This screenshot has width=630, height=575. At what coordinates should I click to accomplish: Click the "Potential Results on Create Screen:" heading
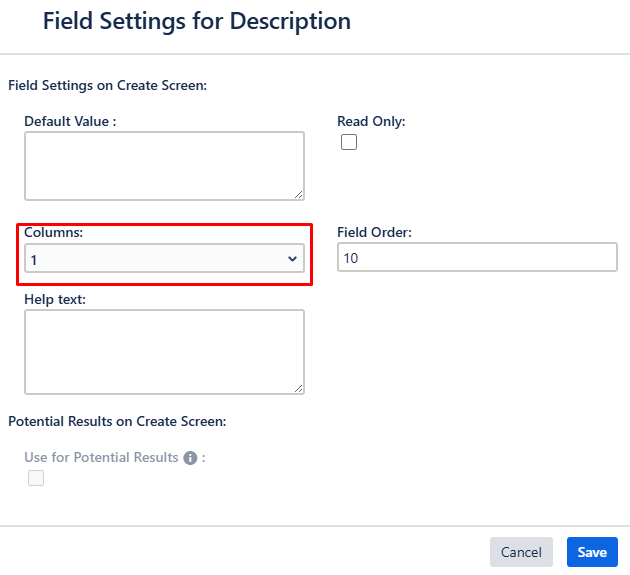117,421
